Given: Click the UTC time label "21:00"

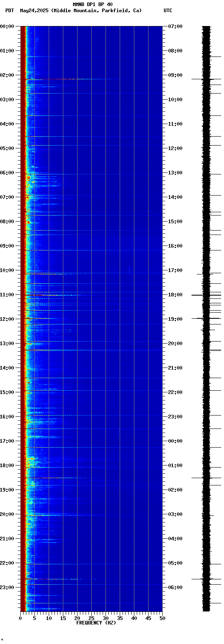Looking at the screenshot, I should (175, 368).
